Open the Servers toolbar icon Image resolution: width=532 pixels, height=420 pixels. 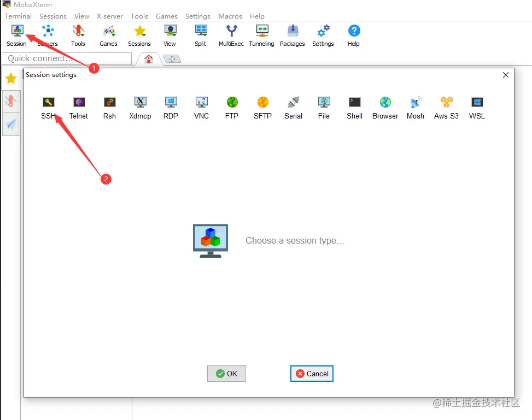48,36
